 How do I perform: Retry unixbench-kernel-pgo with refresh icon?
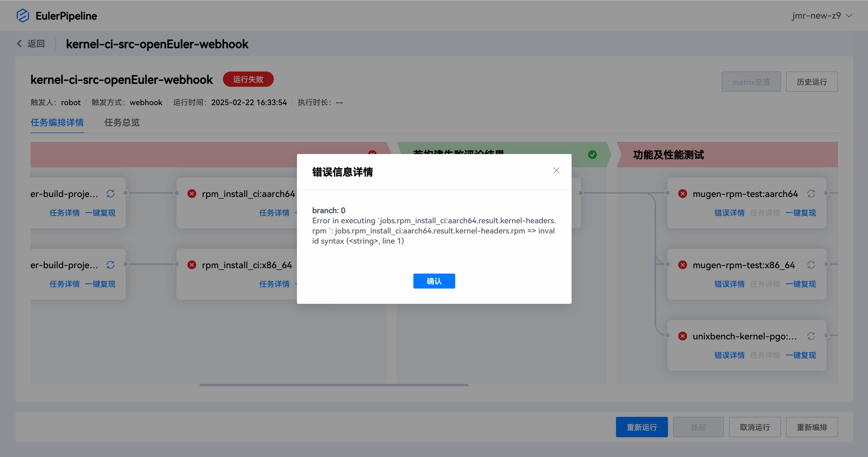pyautogui.click(x=811, y=336)
